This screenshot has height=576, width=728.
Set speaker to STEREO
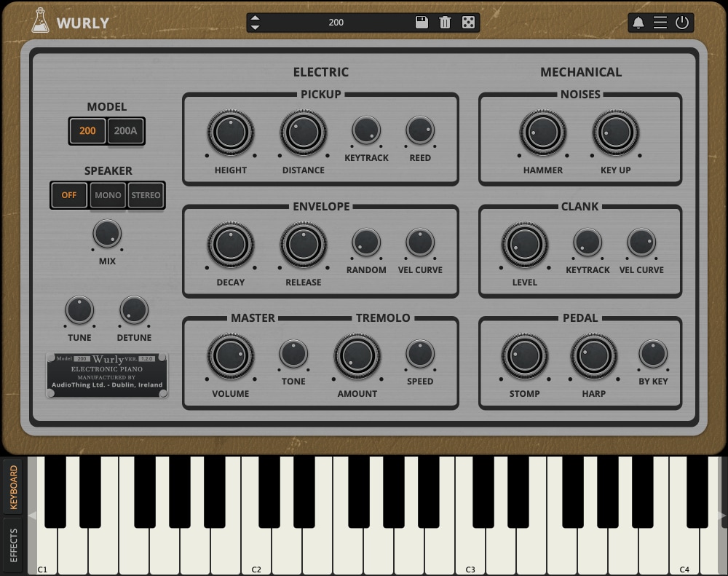coord(146,195)
